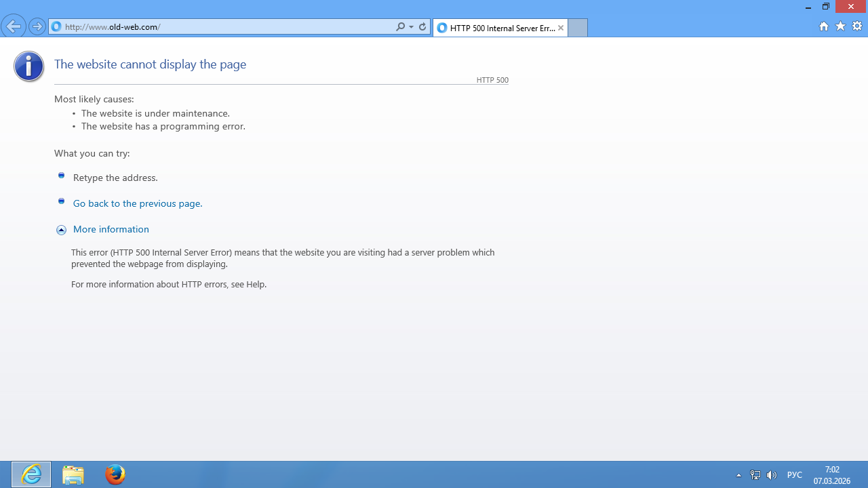Show hidden icons in system tray
This screenshot has width=868, height=488.
(x=738, y=475)
